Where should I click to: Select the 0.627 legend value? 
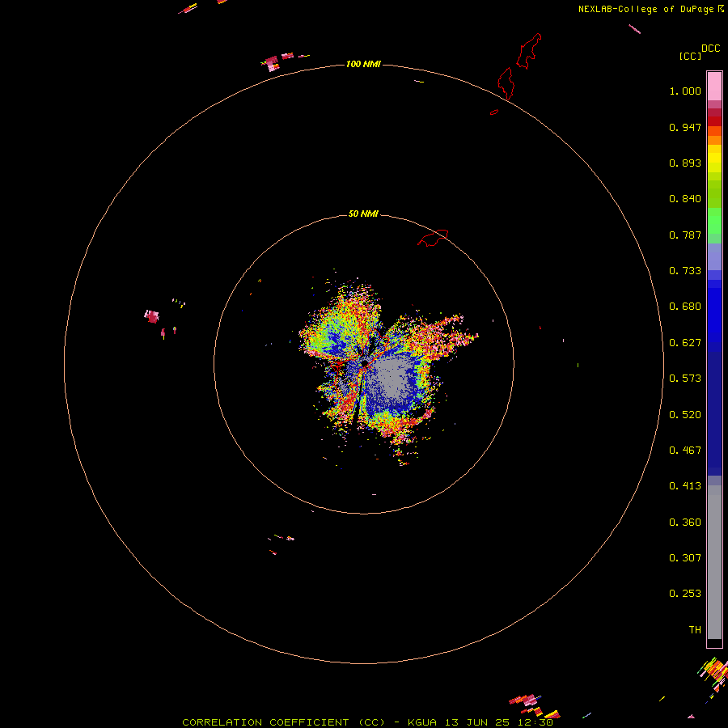tap(685, 343)
